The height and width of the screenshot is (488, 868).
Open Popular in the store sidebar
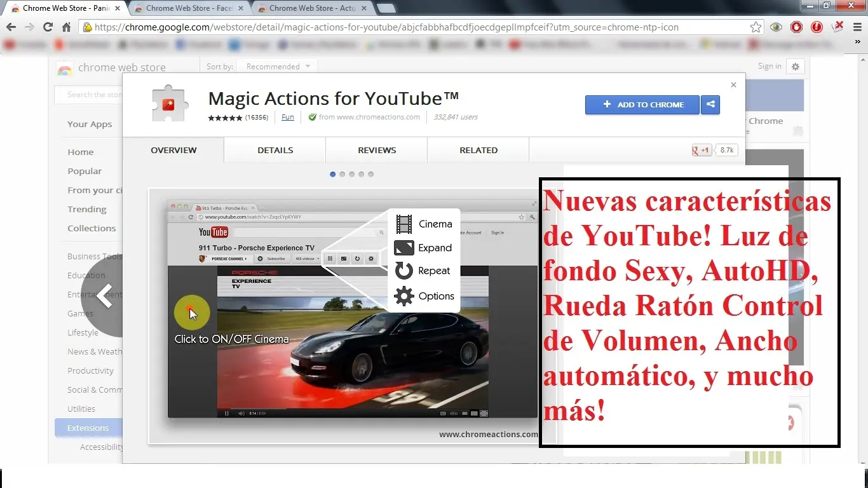pyautogui.click(x=85, y=171)
